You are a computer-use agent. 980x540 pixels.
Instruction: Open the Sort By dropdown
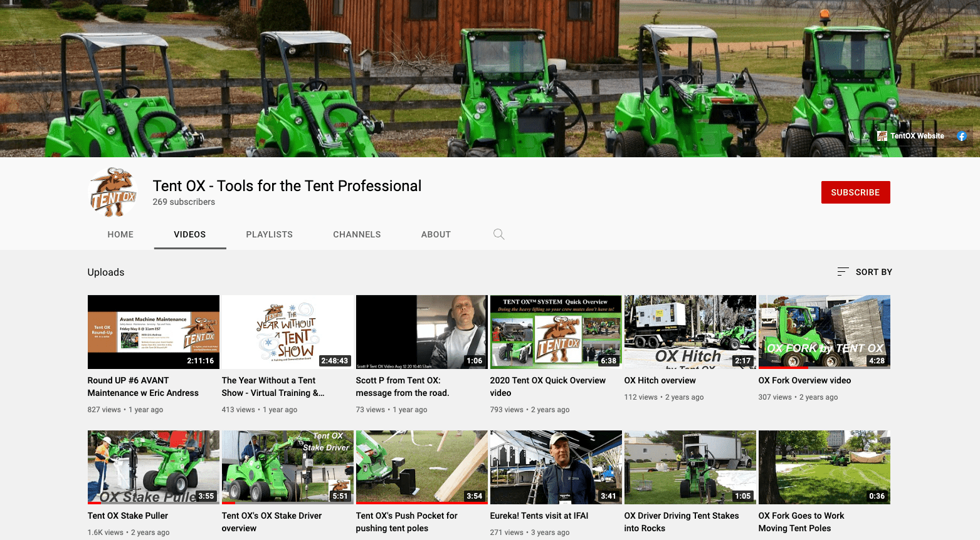pos(865,272)
